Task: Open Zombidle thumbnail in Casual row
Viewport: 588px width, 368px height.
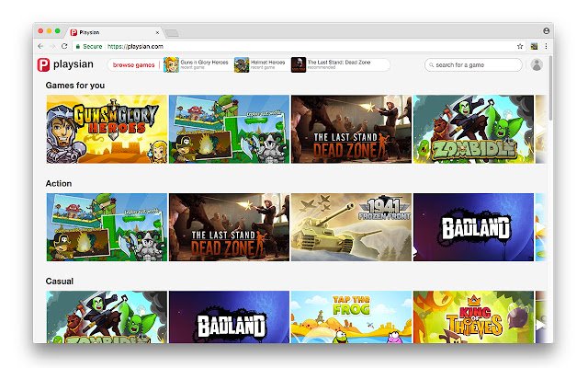Action: click(107, 316)
